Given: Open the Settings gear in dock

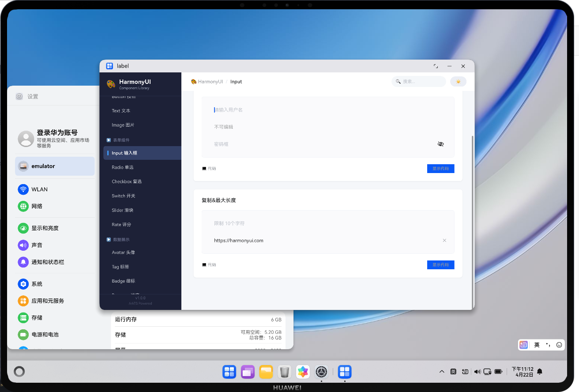Looking at the screenshot, I should coord(321,372).
